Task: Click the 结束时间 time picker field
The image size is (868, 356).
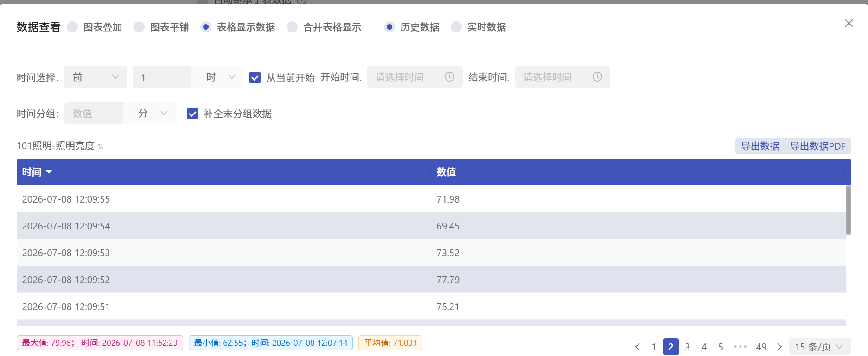Action: click(x=562, y=77)
